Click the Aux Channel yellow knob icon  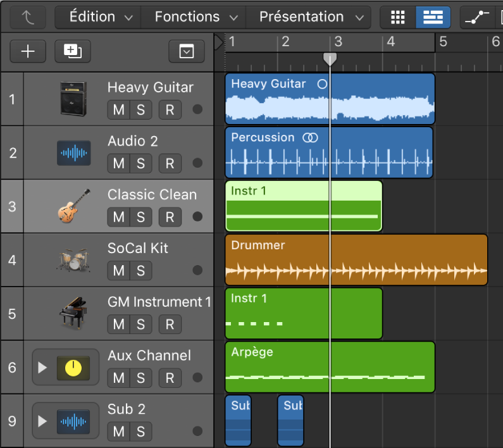[73, 368]
